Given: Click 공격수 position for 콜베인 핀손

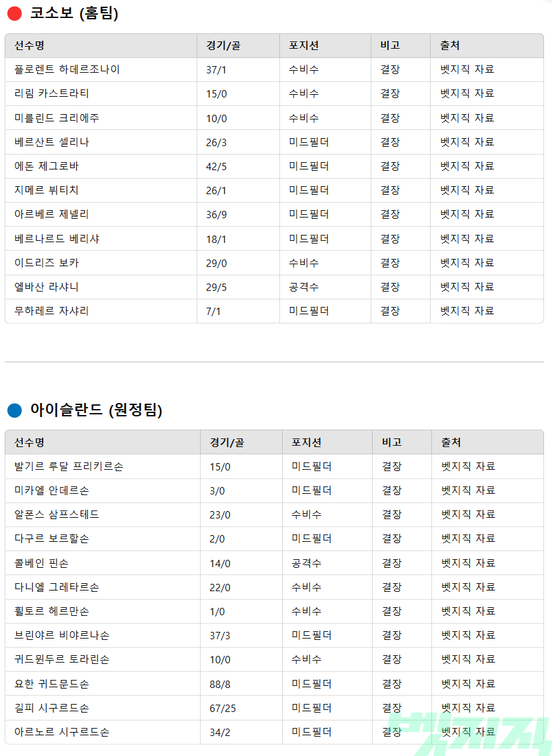Looking at the screenshot, I should point(307,563).
